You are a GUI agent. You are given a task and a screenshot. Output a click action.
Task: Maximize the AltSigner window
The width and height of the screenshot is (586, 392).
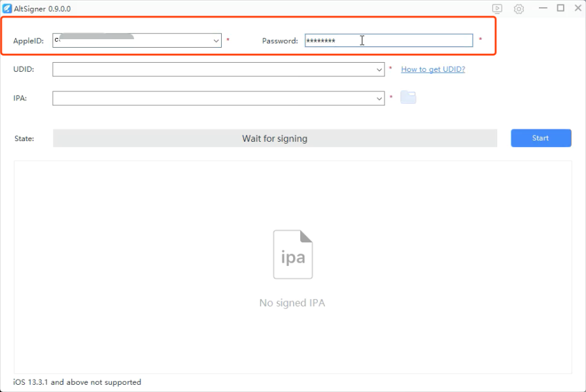point(560,8)
